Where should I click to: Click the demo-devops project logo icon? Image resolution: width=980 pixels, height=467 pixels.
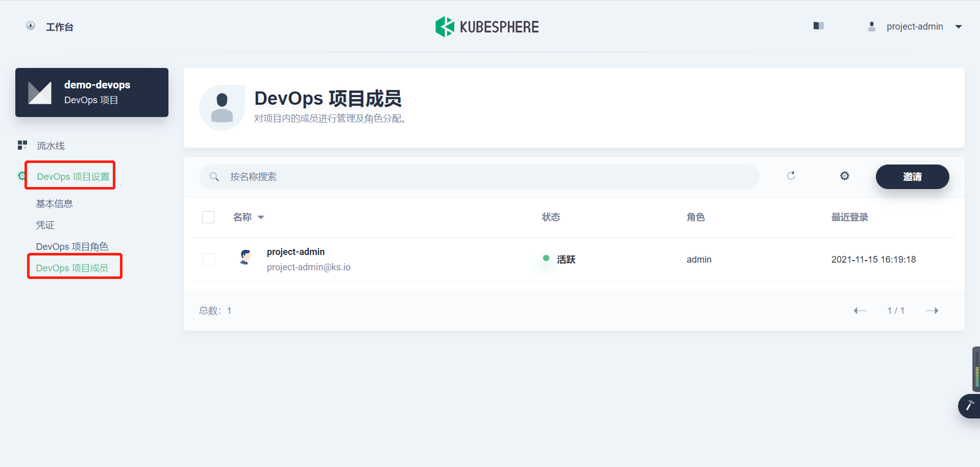[x=40, y=92]
